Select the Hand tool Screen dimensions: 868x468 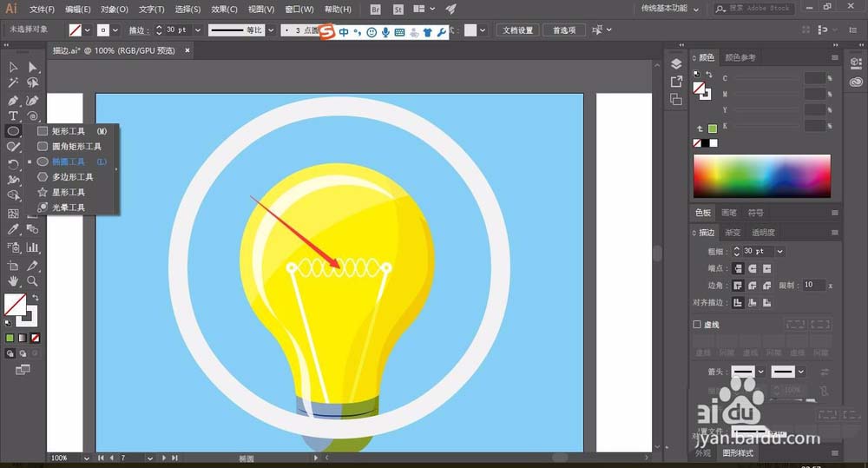pyautogui.click(x=13, y=281)
